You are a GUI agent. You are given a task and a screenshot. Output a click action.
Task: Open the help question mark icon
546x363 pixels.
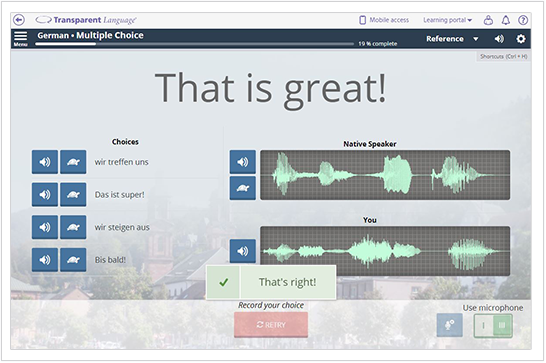coord(523,20)
